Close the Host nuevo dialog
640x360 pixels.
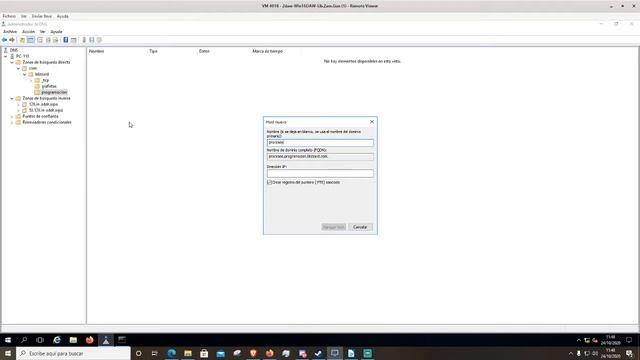[x=372, y=122]
